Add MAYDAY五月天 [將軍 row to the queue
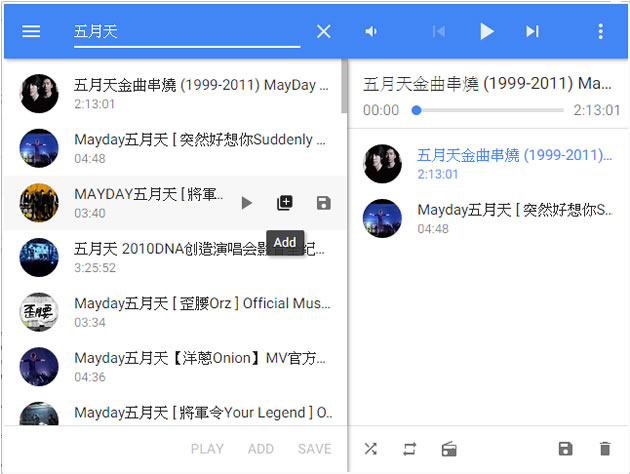 point(285,203)
